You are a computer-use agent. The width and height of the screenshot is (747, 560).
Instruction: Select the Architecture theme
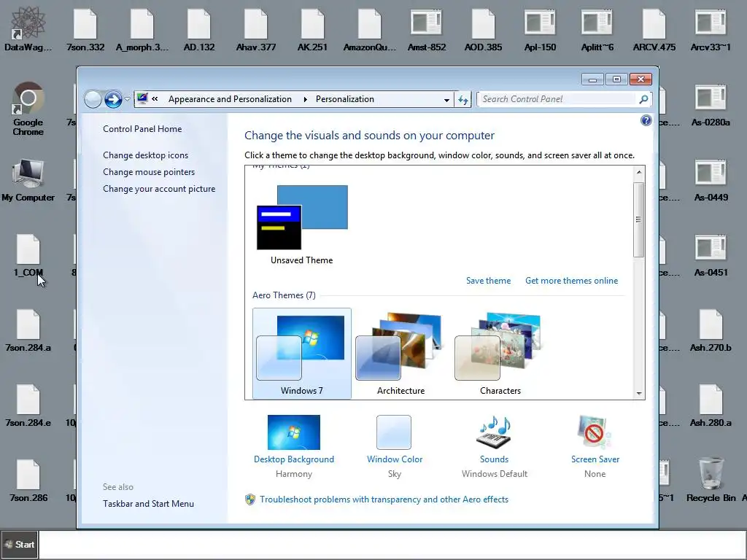[x=400, y=354]
